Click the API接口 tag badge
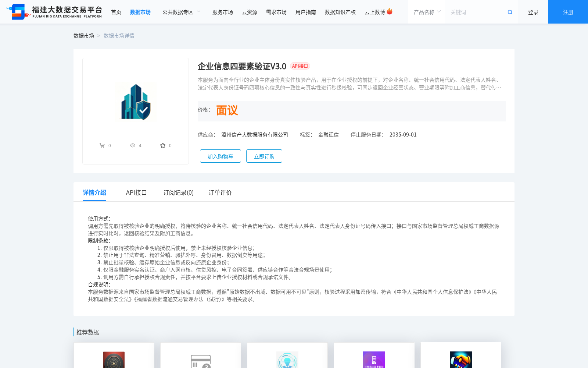 300,66
